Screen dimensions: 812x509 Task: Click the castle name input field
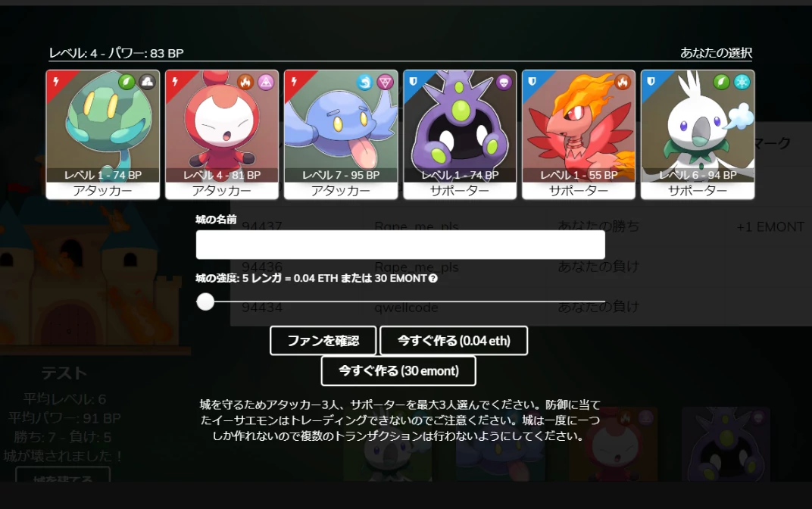[x=400, y=245]
